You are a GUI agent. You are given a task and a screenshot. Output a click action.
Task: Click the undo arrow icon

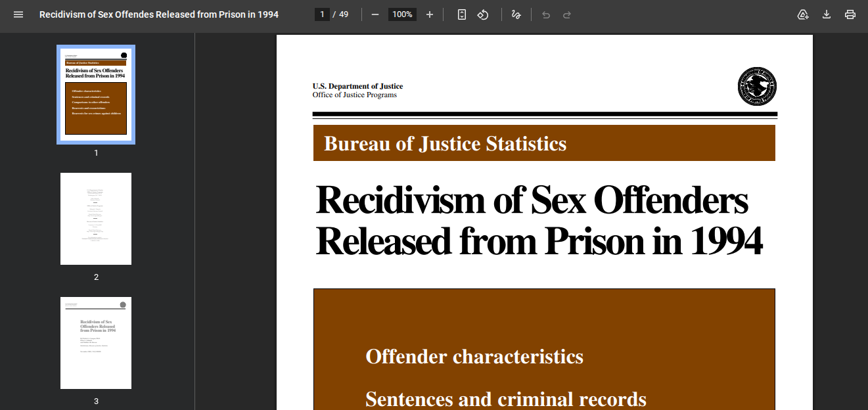[x=546, y=14]
